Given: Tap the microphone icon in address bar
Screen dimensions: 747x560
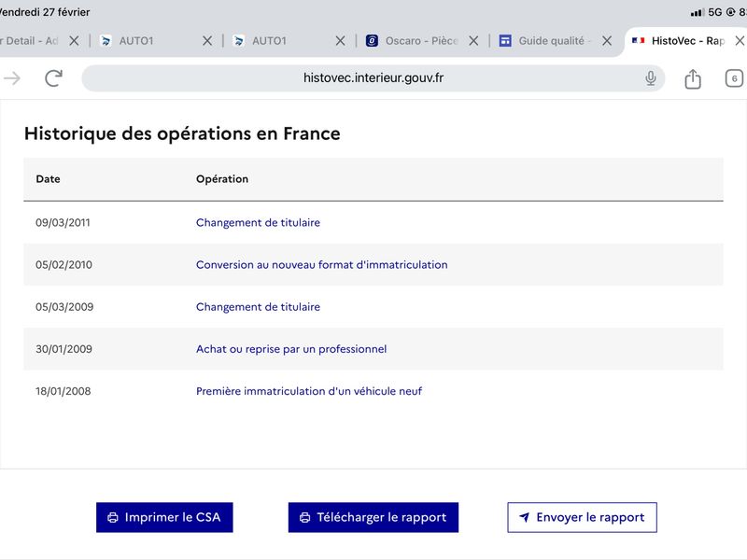Looking at the screenshot, I should click(x=651, y=78).
